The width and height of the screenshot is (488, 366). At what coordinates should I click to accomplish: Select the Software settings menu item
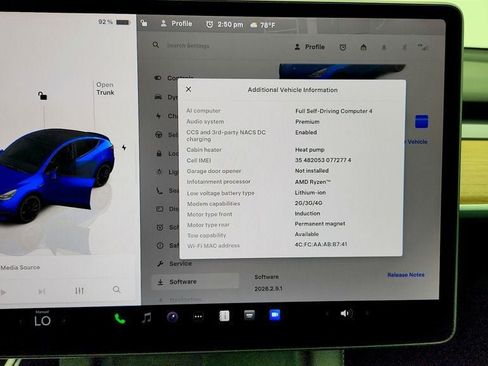195,282
